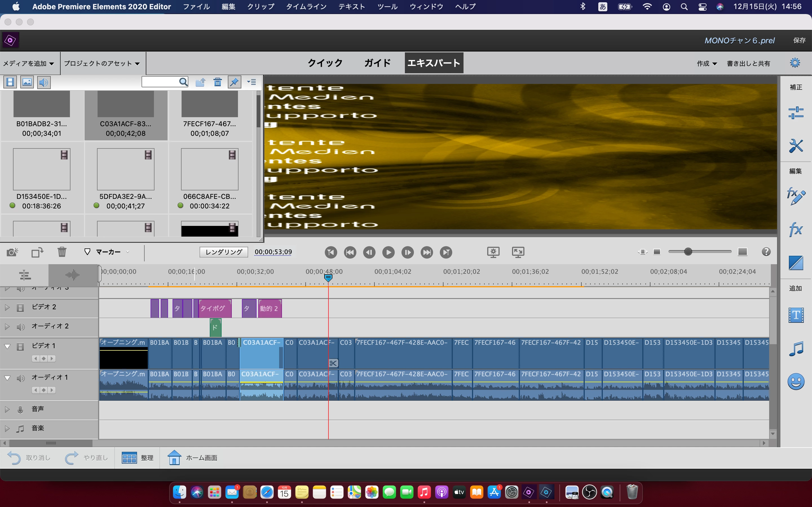Open the Adjust sliders panel icon

(x=796, y=113)
